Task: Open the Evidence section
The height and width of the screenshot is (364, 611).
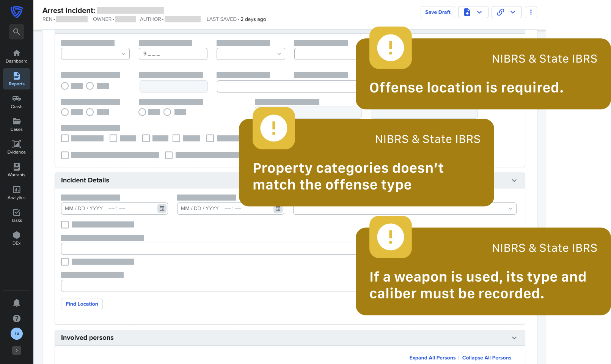Action: coord(16,147)
